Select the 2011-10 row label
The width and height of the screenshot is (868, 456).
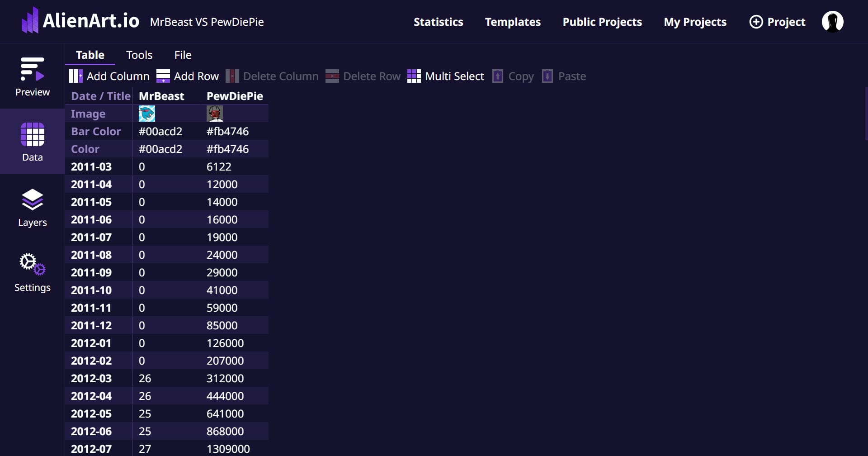pos(99,290)
